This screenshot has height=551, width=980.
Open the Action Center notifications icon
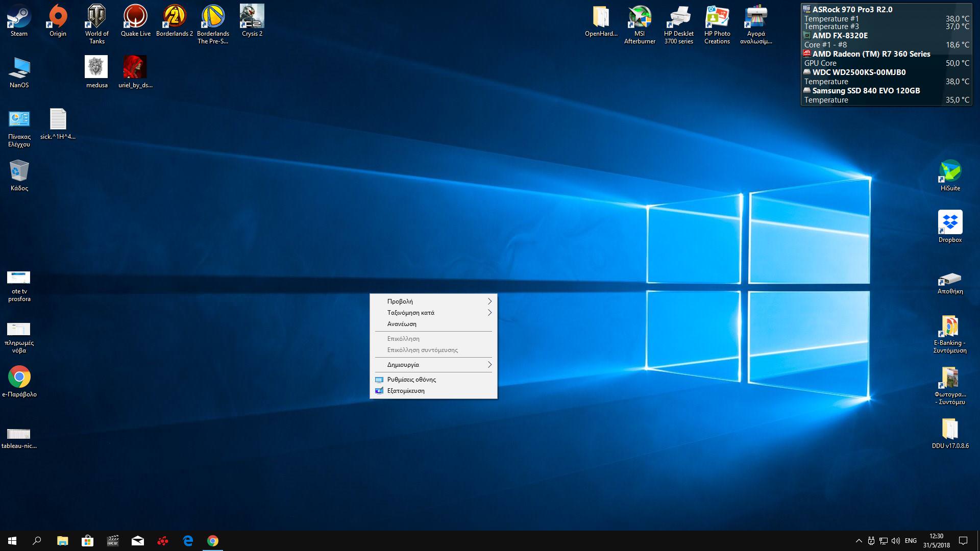click(963, 541)
